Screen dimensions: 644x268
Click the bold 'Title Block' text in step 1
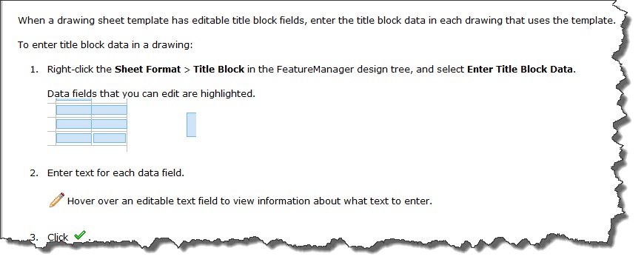click(x=218, y=70)
